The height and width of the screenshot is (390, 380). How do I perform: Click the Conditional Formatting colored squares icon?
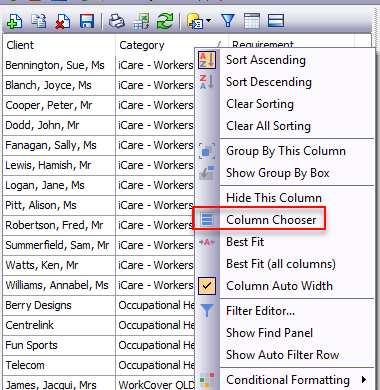(207, 380)
